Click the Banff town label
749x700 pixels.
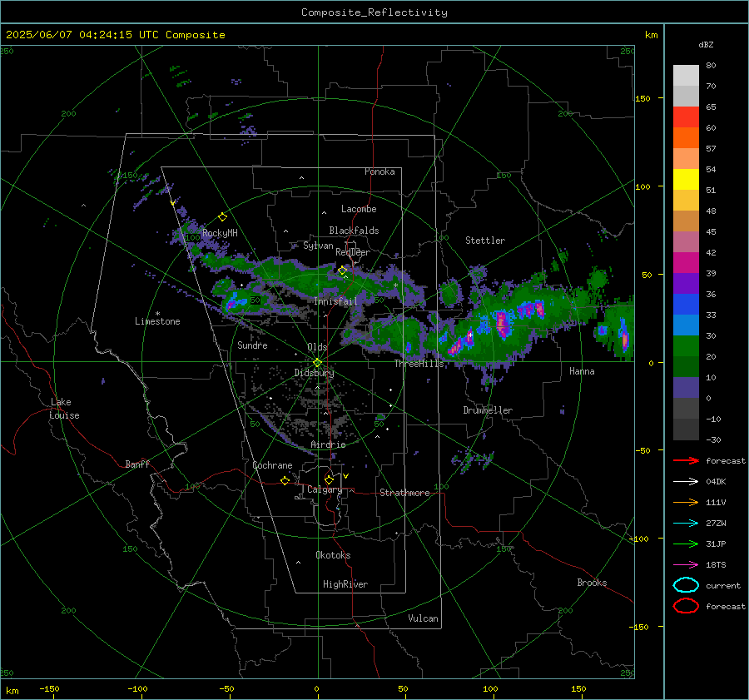tap(137, 464)
